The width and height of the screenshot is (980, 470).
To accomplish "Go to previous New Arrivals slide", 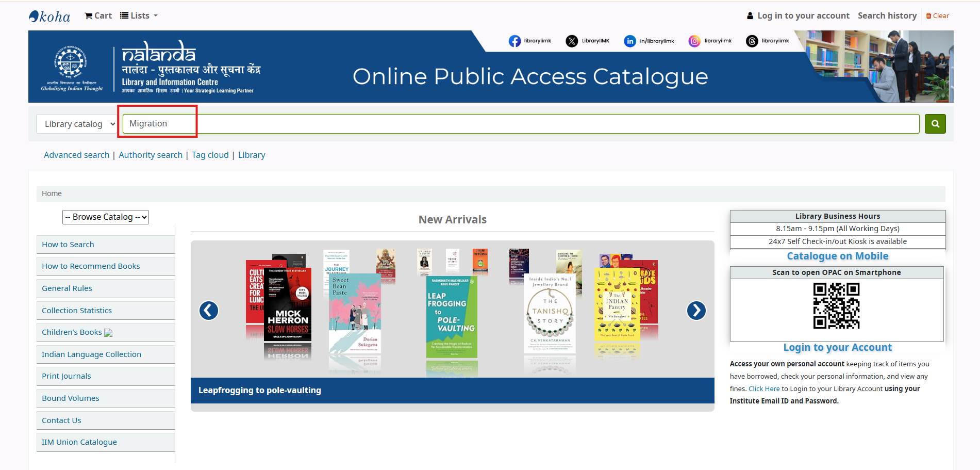I will tap(209, 311).
